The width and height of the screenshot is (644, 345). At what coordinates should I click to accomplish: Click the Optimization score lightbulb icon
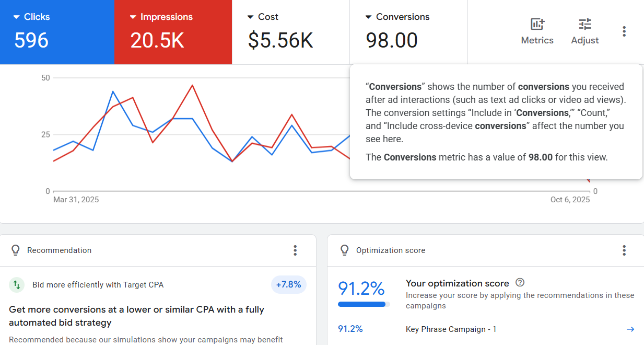[x=344, y=250]
